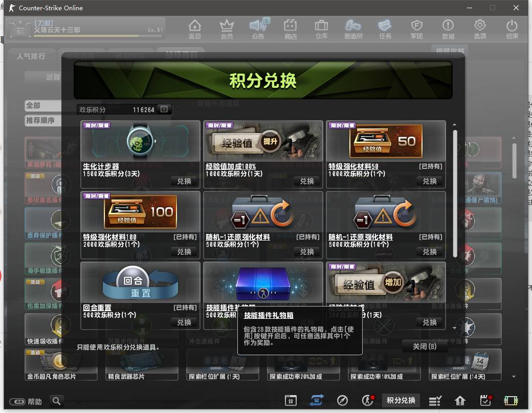Click the blue exchange arrows icon
This screenshot has height=413, width=532.
[317, 400]
